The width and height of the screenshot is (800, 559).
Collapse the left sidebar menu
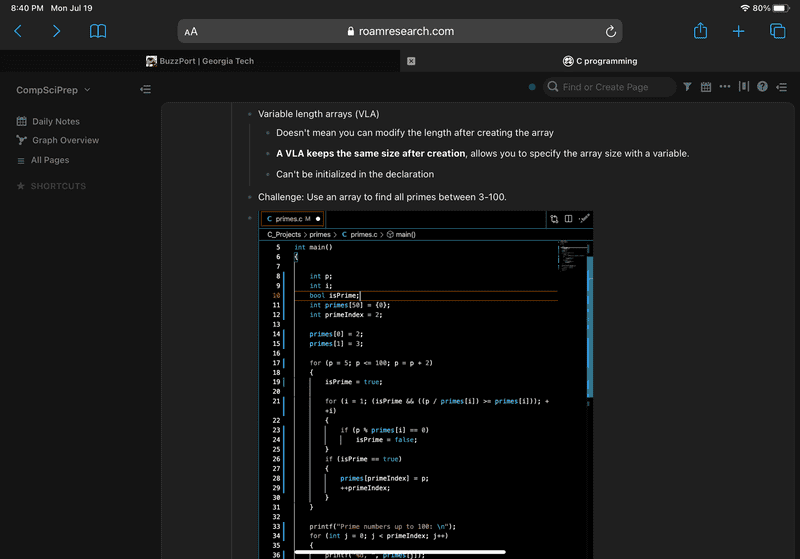click(x=146, y=90)
